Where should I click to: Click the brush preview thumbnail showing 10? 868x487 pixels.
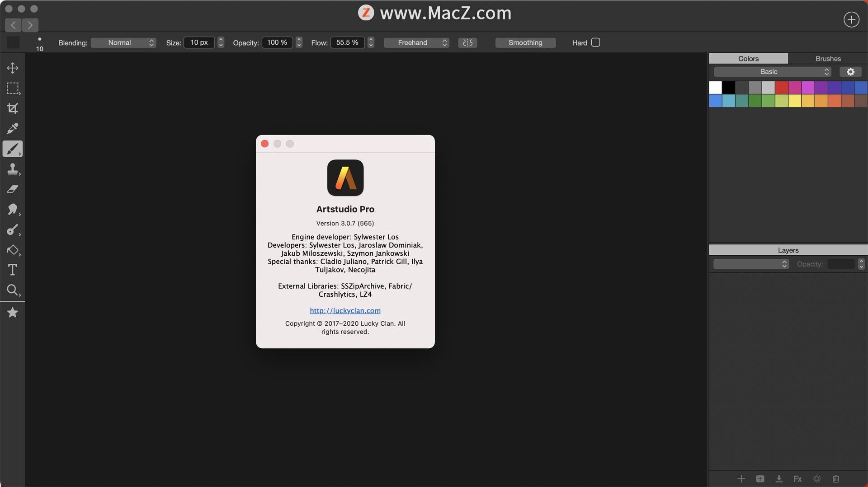(x=40, y=44)
